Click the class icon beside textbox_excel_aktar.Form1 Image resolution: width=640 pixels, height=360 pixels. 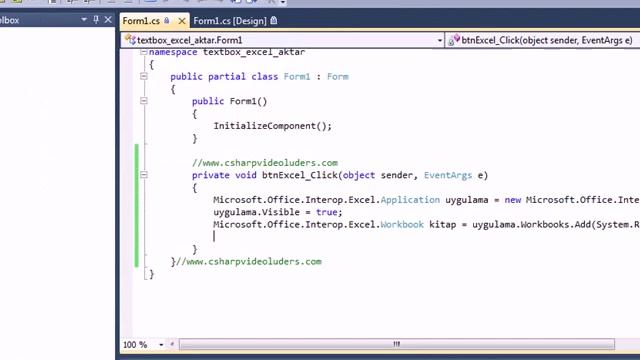(x=130, y=40)
